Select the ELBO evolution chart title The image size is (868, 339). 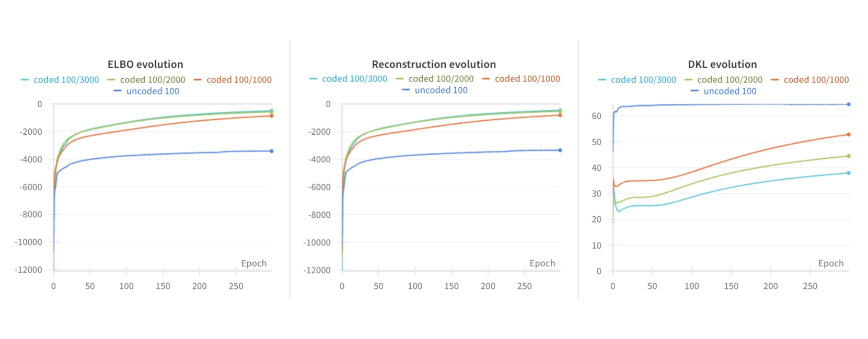(x=145, y=64)
